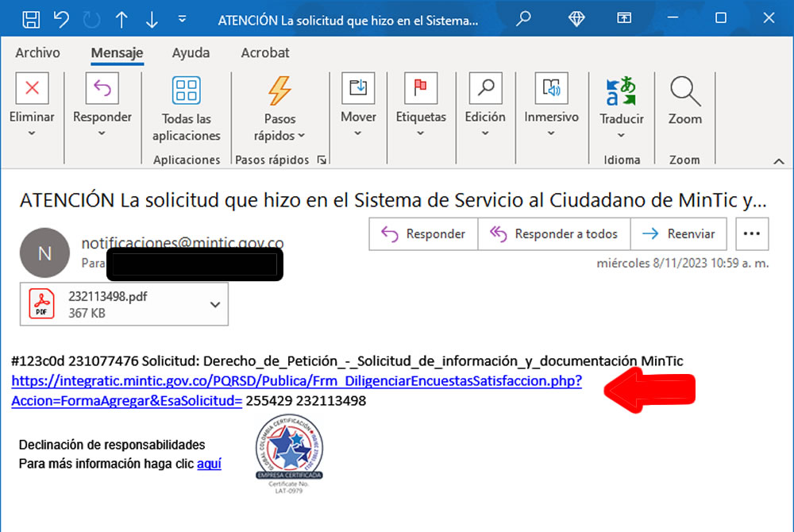Click the text 'Declinación de responsabilidades'

tap(112, 445)
